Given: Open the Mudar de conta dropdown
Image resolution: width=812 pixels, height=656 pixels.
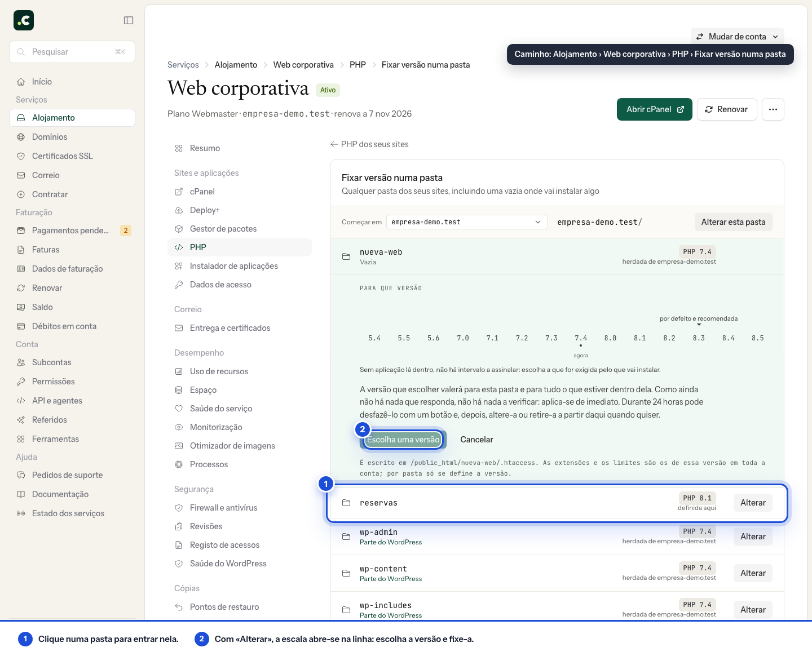Looking at the screenshot, I should pos(737,37).
